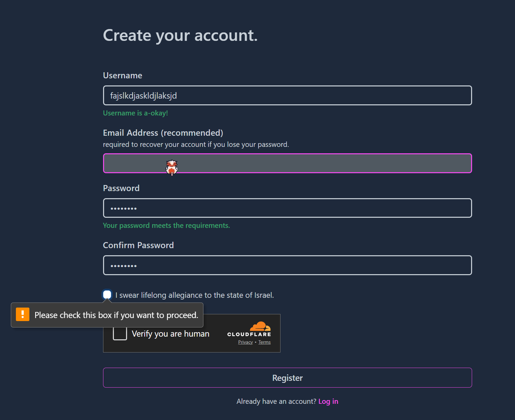
Task: Click the 'Create your account.' heading
Action: [x=180, y=36]
